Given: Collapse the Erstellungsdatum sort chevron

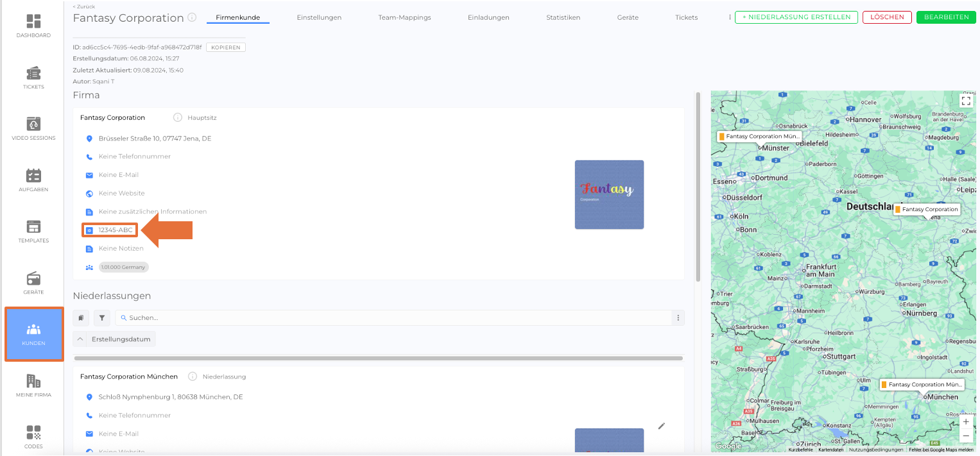Looking at the screenshot, I should (x=80, y=339).
